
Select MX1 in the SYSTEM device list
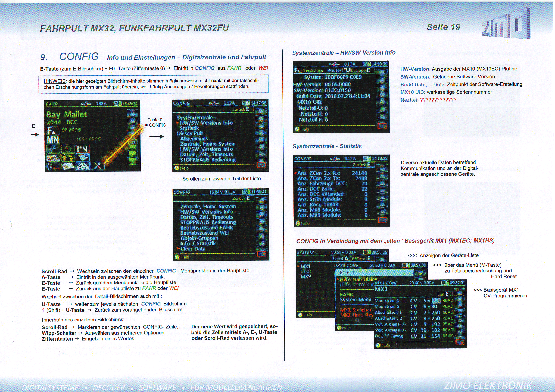[x=306, y=266]
